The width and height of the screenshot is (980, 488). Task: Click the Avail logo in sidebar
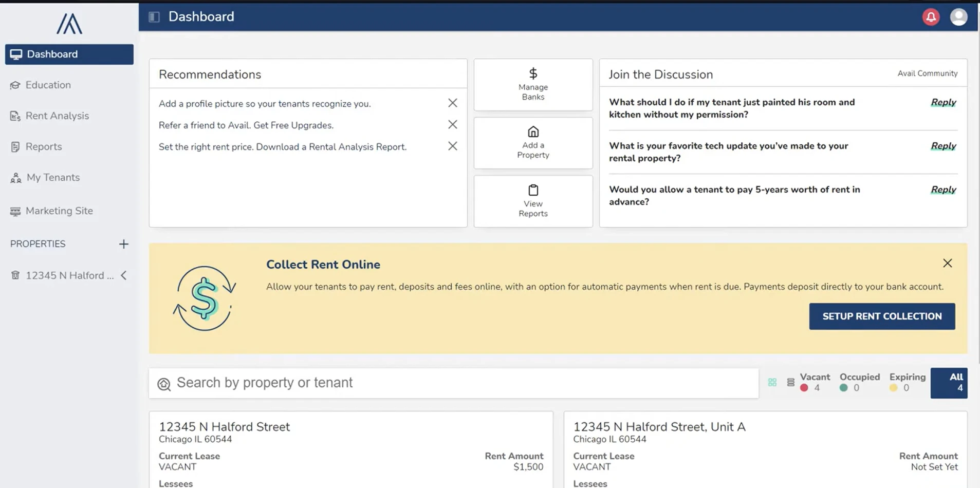(68, 24)
